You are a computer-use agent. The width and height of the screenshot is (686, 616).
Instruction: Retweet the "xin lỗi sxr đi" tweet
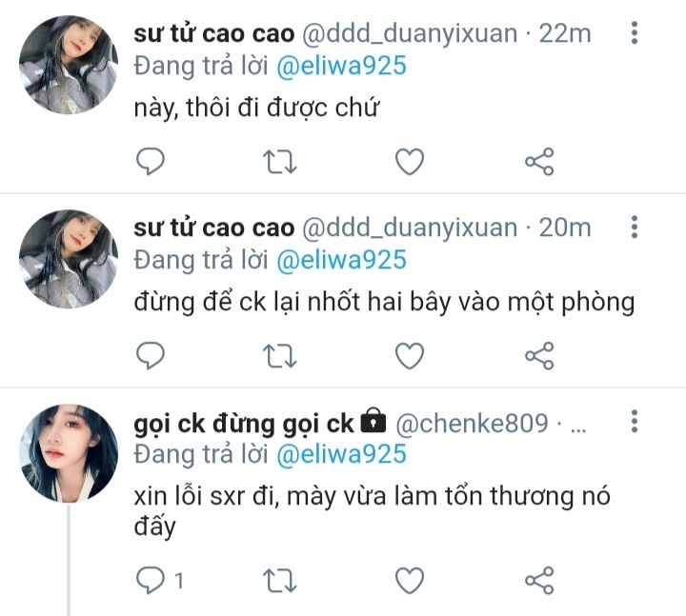[x=279, y=581]
